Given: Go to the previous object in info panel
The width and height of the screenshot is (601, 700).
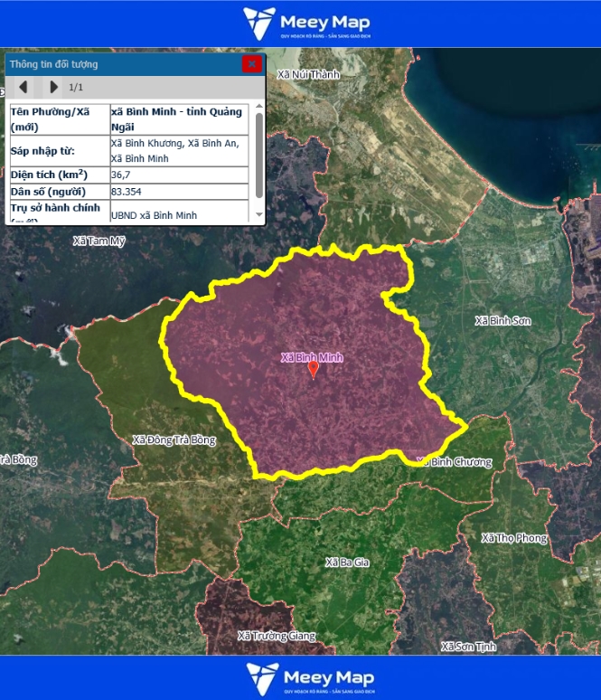Looking at the screenshot, I should pos(23,87).
